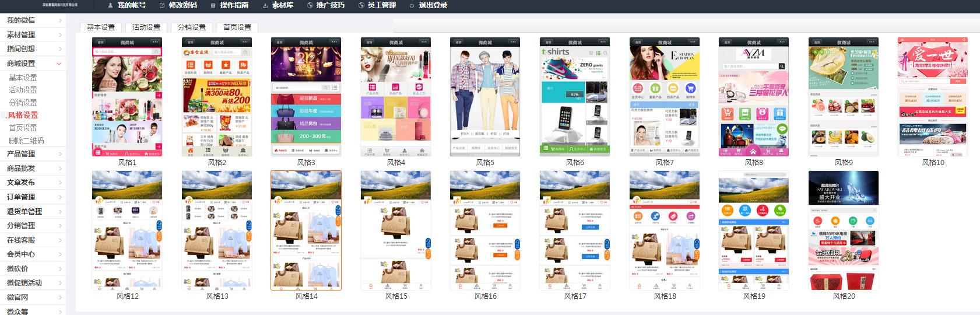The height and width of the screenshot is (315, 980).
Task: Choose the 风格10 pink theme thumbnail
Action: click(933, 97)
